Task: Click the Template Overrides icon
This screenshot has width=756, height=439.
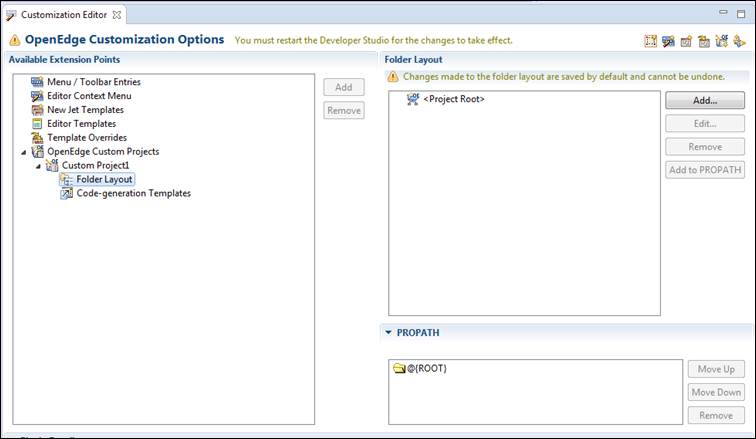Action: point(37,138)
